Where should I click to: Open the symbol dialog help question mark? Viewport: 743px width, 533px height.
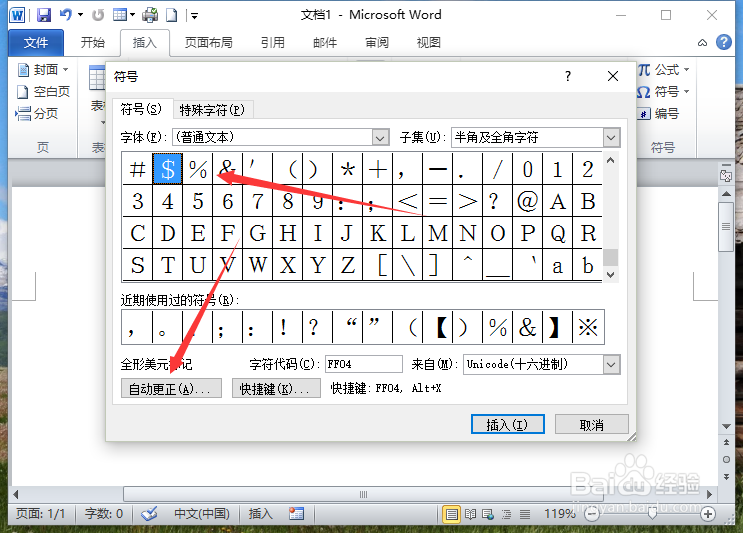point(568,76)
